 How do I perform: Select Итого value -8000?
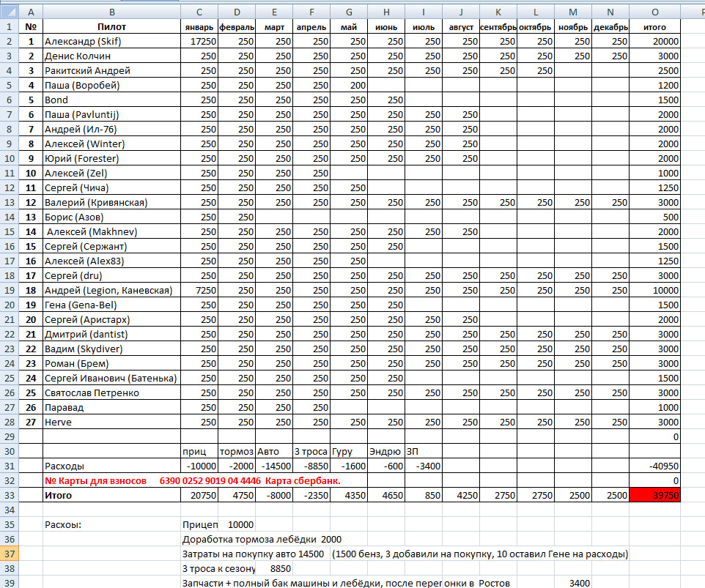click(274, 495)
